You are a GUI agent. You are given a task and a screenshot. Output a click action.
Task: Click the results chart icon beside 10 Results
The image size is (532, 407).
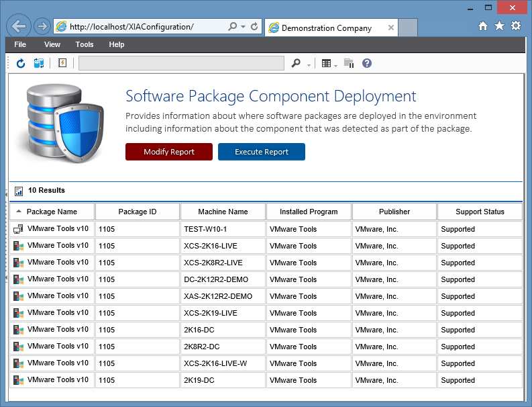tap(19, 191)
